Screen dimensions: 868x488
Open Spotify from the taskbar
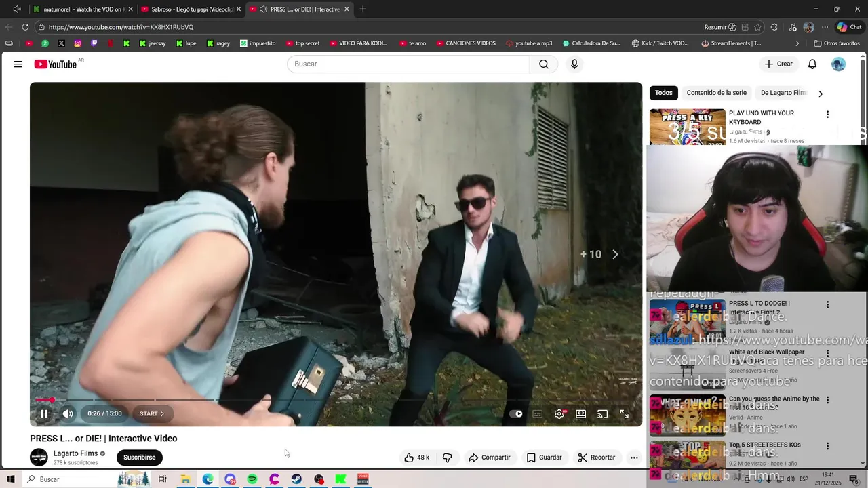click(252, 479)
